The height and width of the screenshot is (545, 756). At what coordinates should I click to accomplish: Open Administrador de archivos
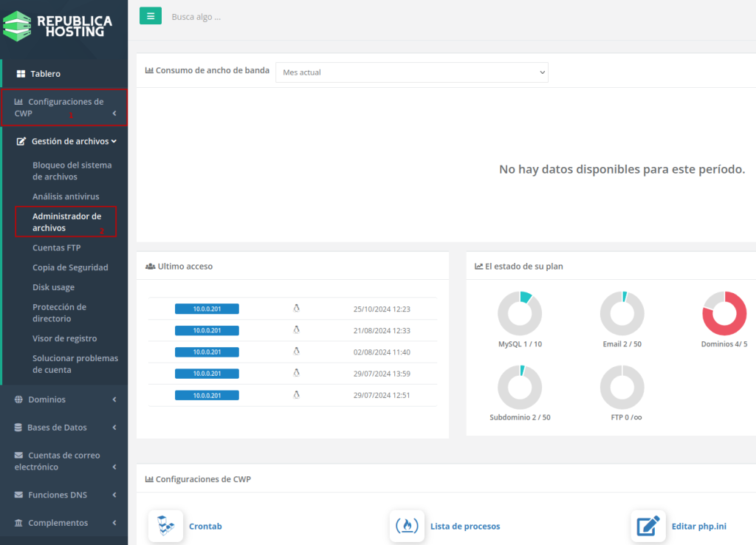point(66,222)
